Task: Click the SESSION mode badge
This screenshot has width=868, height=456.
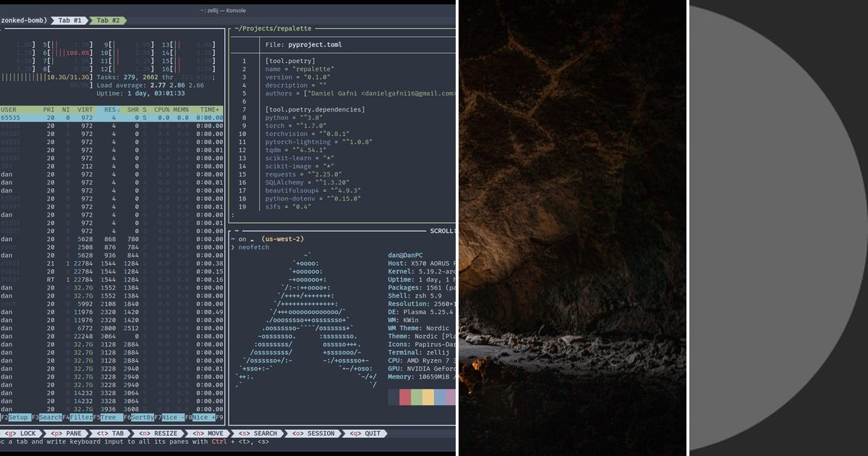Action: coord(312,434)
